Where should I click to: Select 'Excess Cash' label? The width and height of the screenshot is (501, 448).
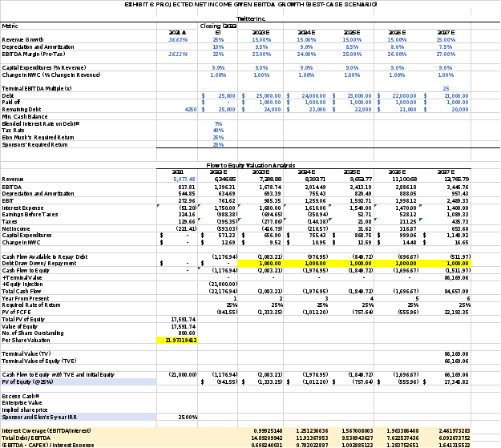click(21, 396)
